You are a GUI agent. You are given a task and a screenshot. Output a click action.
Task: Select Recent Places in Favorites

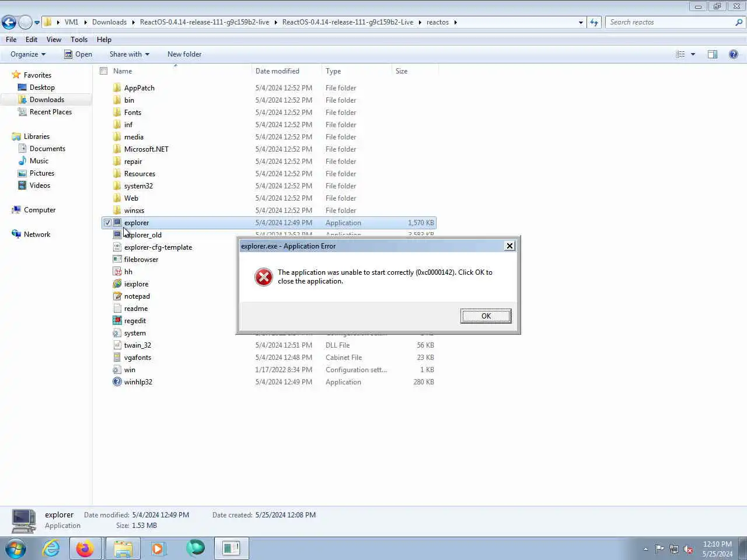[51, 112]
